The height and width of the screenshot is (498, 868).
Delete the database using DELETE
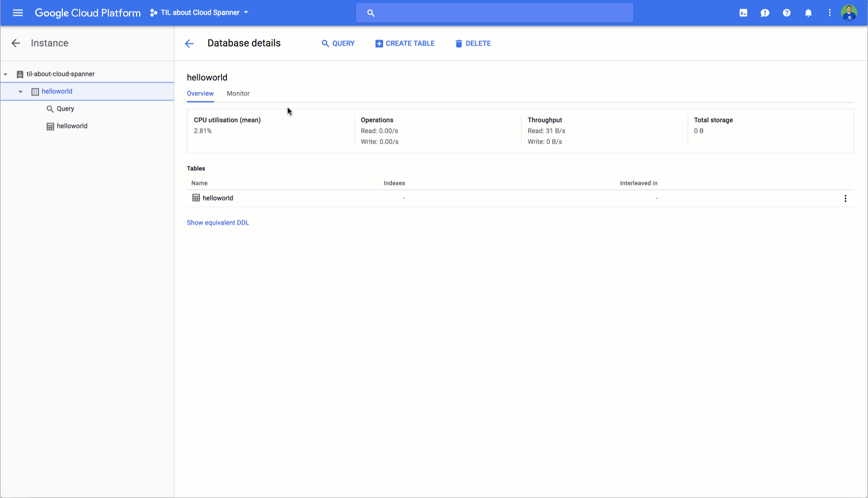(x=472, y=43)
